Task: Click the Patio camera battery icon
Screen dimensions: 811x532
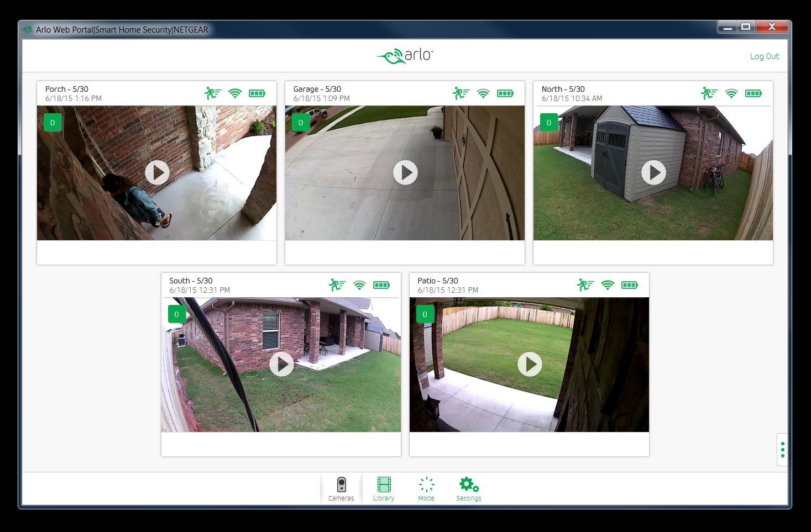Action: pyautogui.click(x=629, y=285)
